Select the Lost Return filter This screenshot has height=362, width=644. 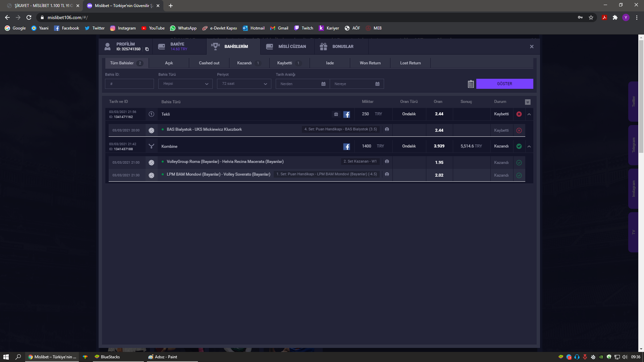tap(410, 63)
